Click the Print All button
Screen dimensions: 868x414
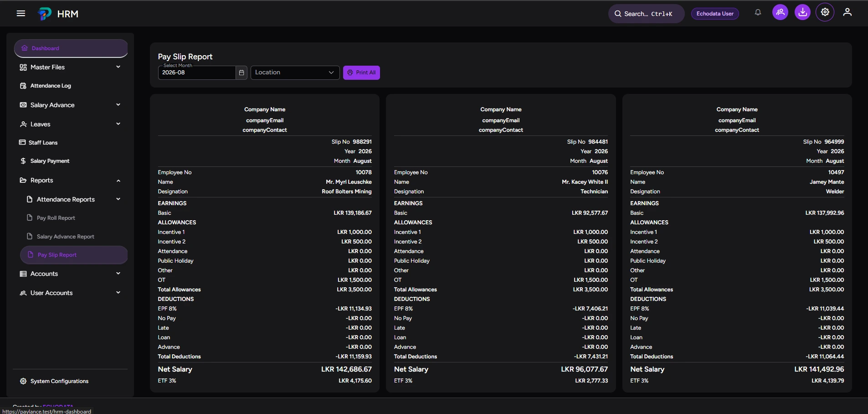(361, 72)
